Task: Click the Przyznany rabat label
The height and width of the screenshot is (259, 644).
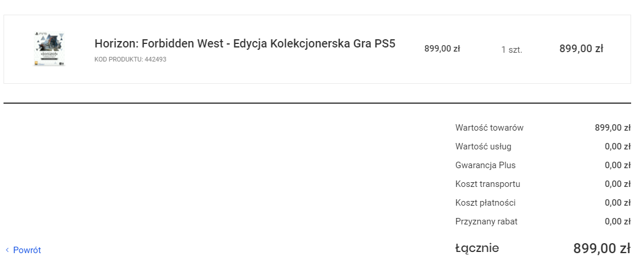Action: click(x=486, y=221)
